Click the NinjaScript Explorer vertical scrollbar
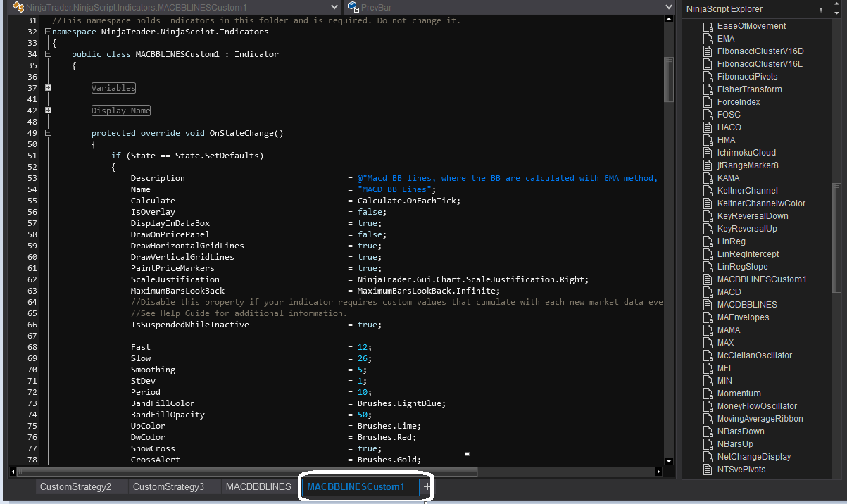Viewport: 847px width, 504px height. (836, 237)
